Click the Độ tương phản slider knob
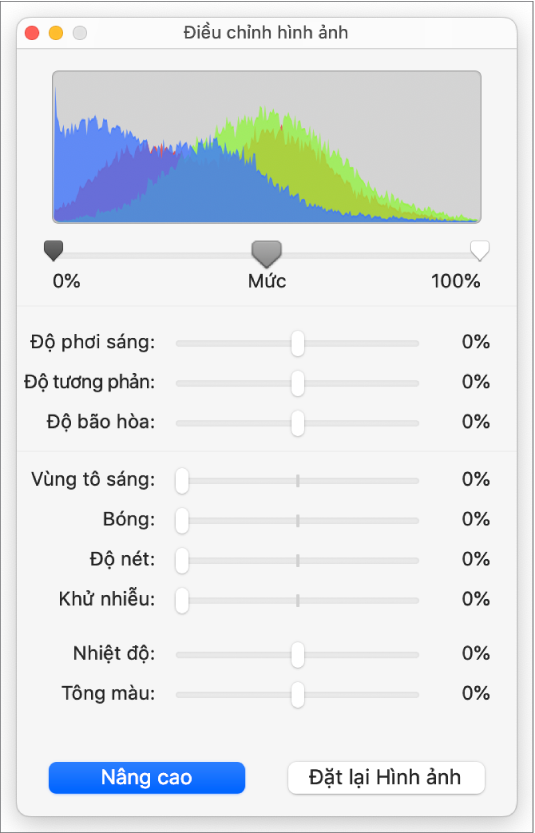Image resolution: width=535 pixels, height=833 pixels. click(x=298, y=383)
